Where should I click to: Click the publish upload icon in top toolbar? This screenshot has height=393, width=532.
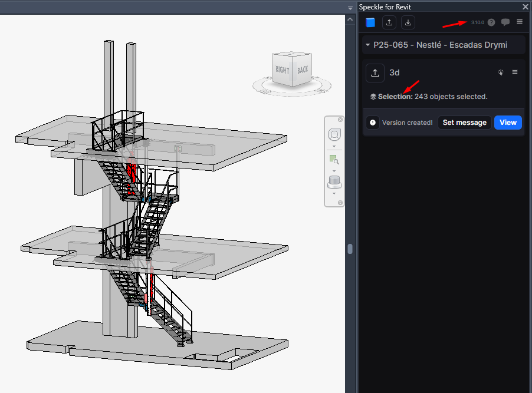pyautogui.click(x=389, y=22)
